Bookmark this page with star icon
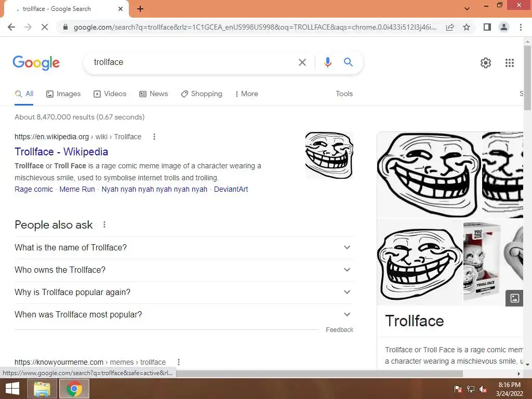The image size is (532, 399). tap(467, 27)
